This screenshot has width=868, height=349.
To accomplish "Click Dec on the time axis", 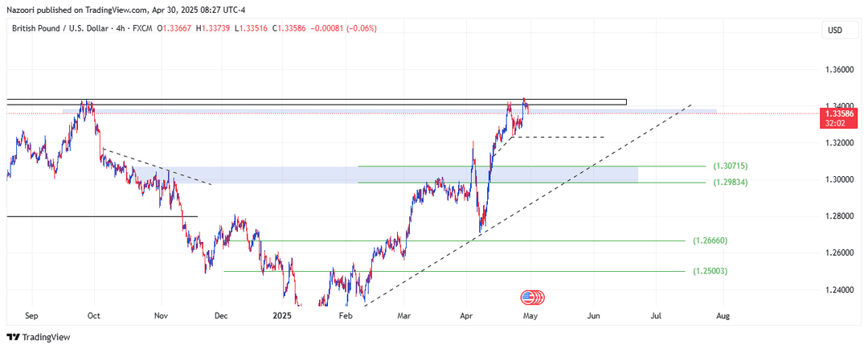I will pyautogui.click(x=222, y=316).
